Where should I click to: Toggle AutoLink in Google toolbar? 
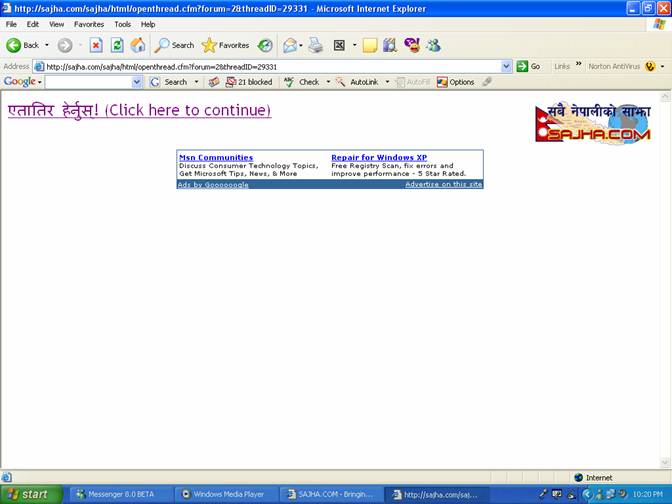[x=358, y=82]
